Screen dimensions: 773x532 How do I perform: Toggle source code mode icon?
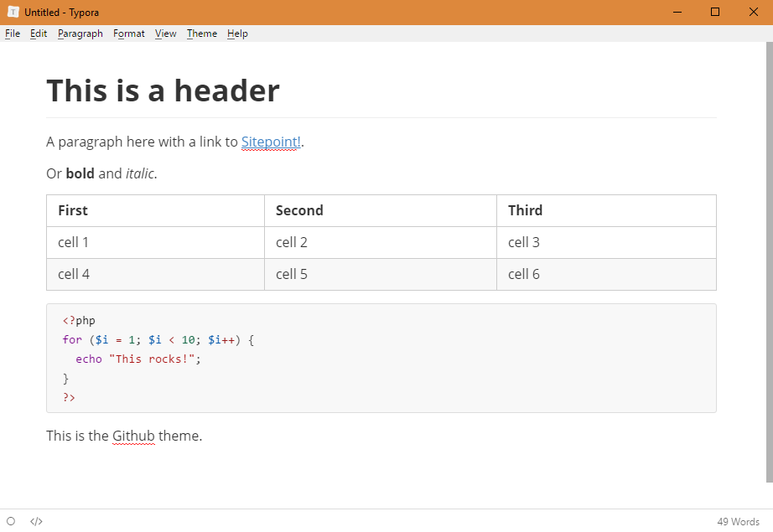pyautogui.click(x=36, y=521)
